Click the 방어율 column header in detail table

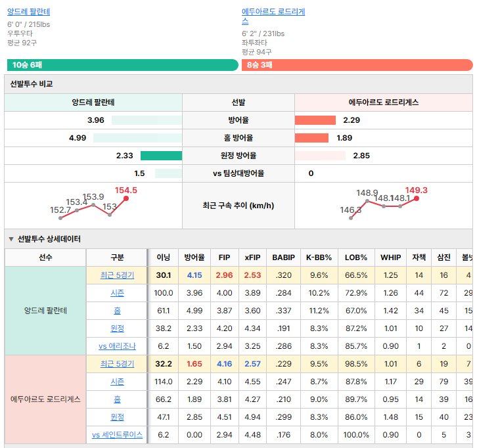pyautogui.click(x=194, y=258)
